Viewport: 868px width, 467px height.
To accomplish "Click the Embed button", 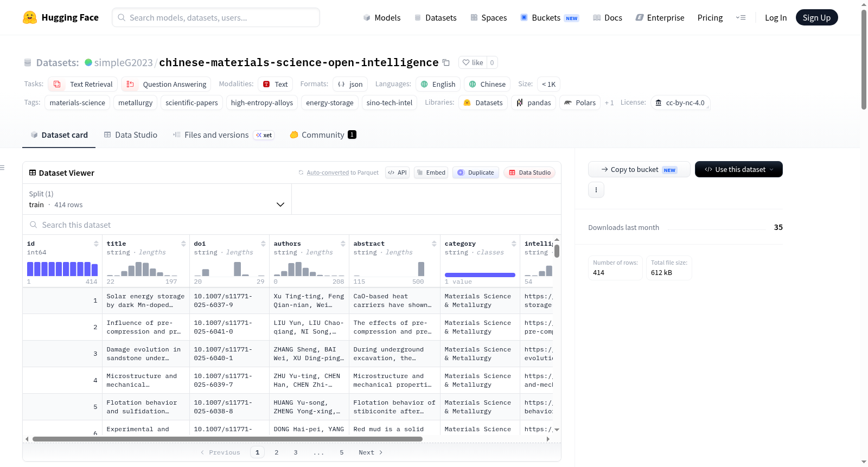I will [431, 172].
